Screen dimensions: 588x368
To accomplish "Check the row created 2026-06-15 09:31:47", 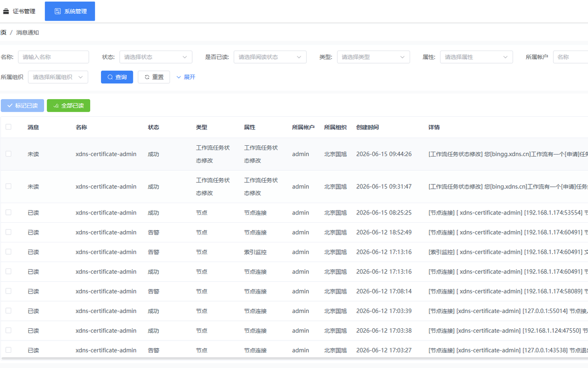I will tap(8, 186).
